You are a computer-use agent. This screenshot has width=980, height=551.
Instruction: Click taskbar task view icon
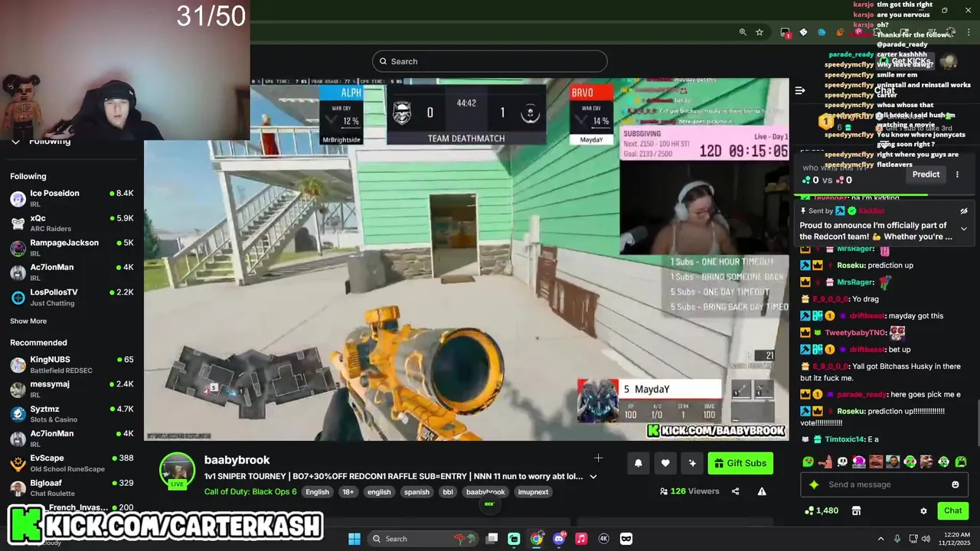[492, 539]
